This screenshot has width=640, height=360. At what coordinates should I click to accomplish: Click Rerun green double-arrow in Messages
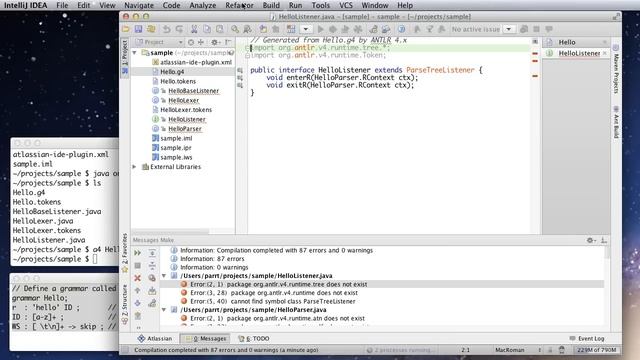pos(138,253)
